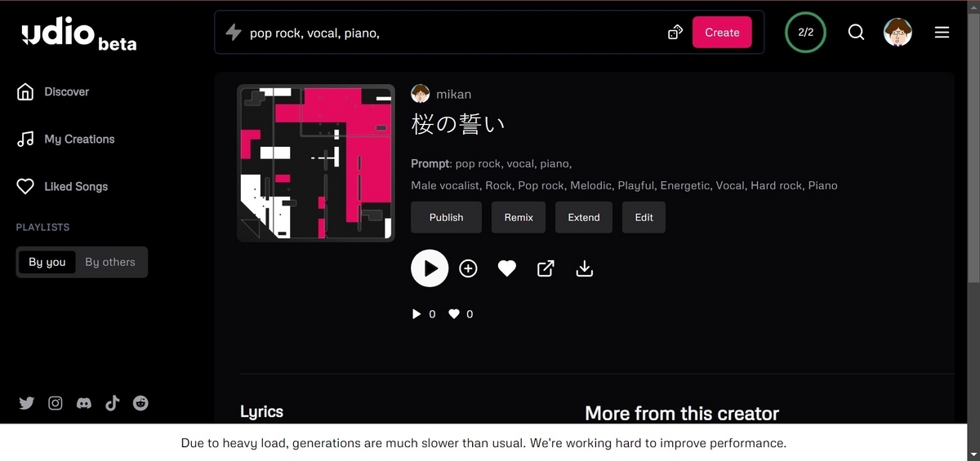Image resolution: width=980 pixels, height=461 pixels.
Task: Open TikTok social link
Action: [x=112, y=403]
